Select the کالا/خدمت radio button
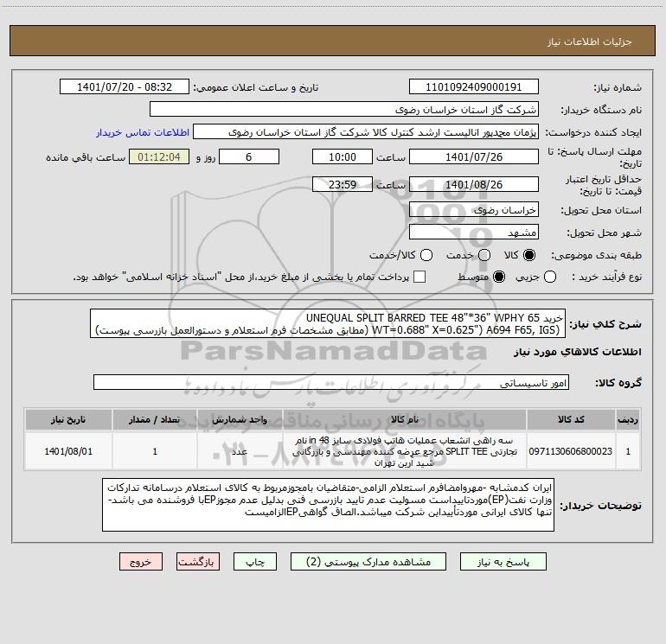Viewport: 666px width, 644px height. click(x=426, y=255)
